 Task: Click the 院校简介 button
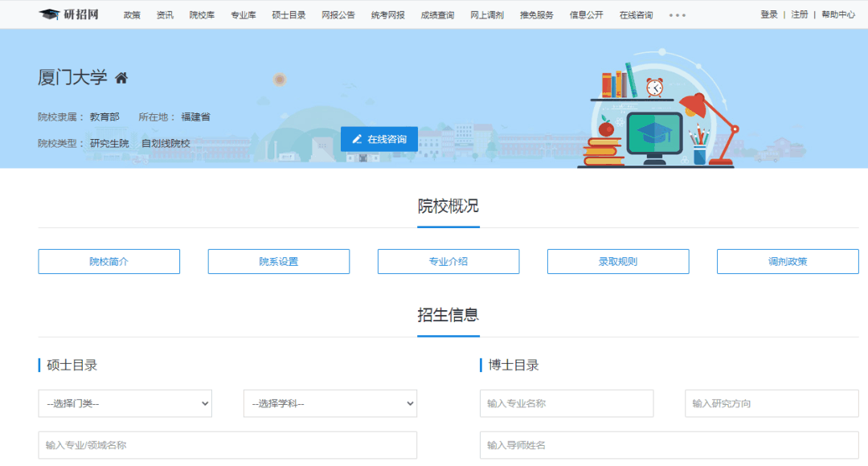coord(108,262)
